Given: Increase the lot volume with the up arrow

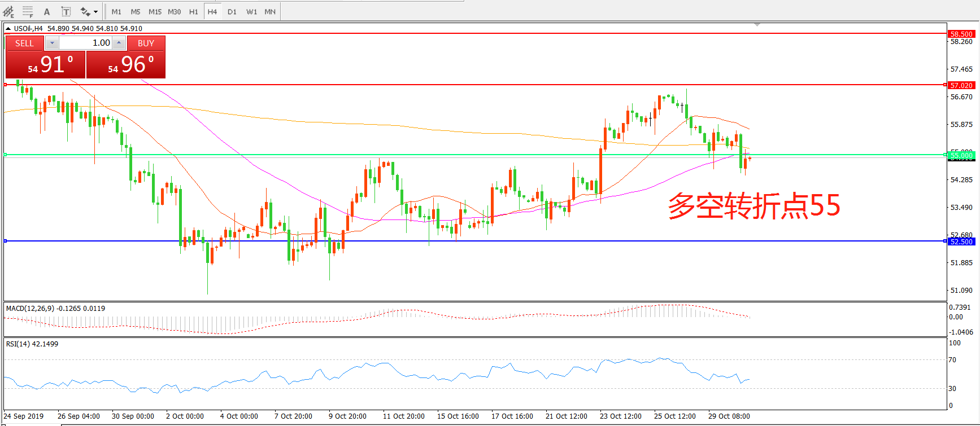Looking at the screenshot, I should [119, 43].
